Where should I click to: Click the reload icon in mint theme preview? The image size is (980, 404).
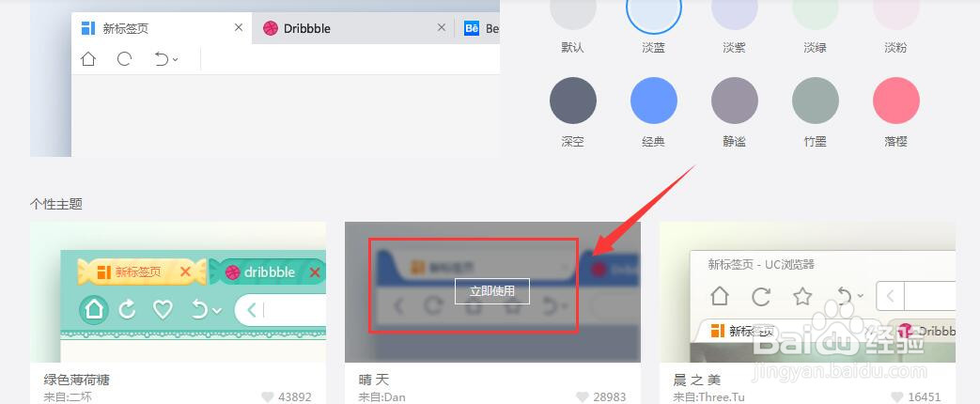(128, 309)
